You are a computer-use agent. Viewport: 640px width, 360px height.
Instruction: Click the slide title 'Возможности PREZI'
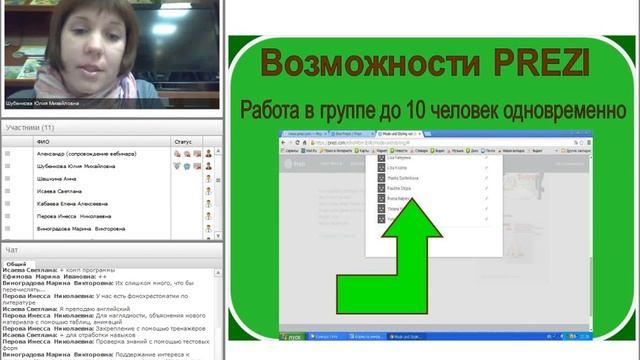[x=425, y=63]
